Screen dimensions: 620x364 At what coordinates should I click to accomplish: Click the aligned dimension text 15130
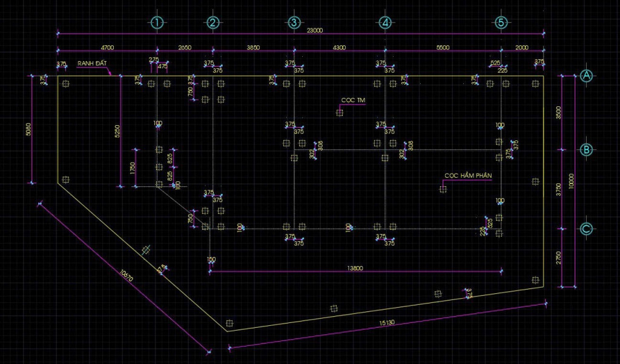pyautogui.click(x=387, y=322)
